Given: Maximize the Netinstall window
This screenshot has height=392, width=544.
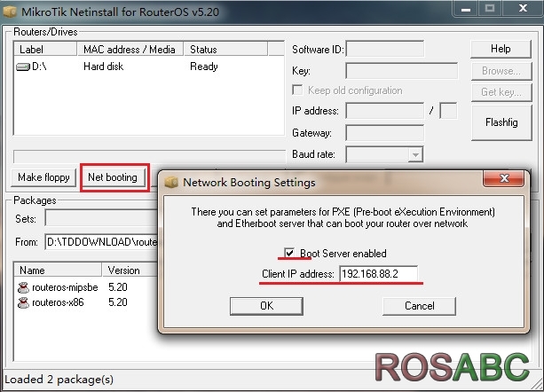Looking at the screenshot, I should click(490, 8).
